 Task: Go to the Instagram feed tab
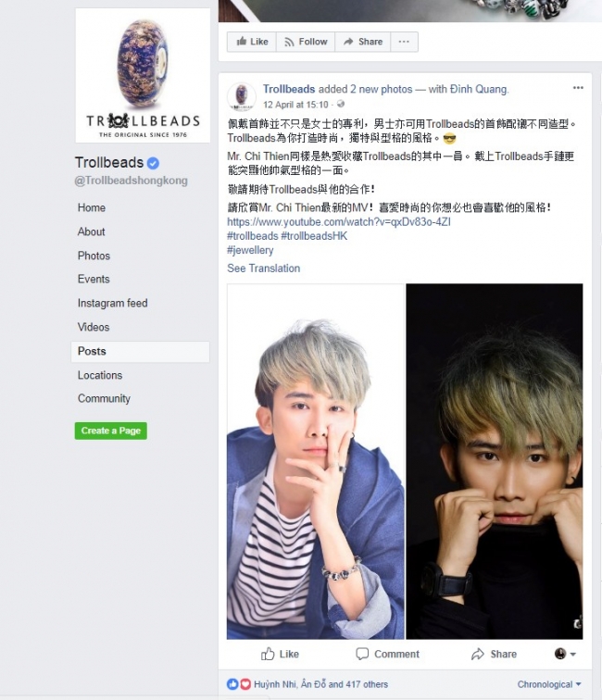coord(113,303)
